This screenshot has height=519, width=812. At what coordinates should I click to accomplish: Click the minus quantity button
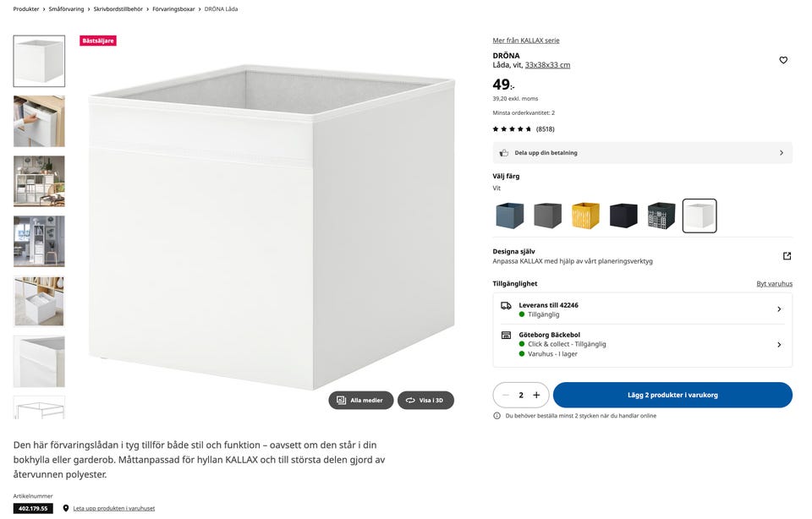(x=506, y=395)
